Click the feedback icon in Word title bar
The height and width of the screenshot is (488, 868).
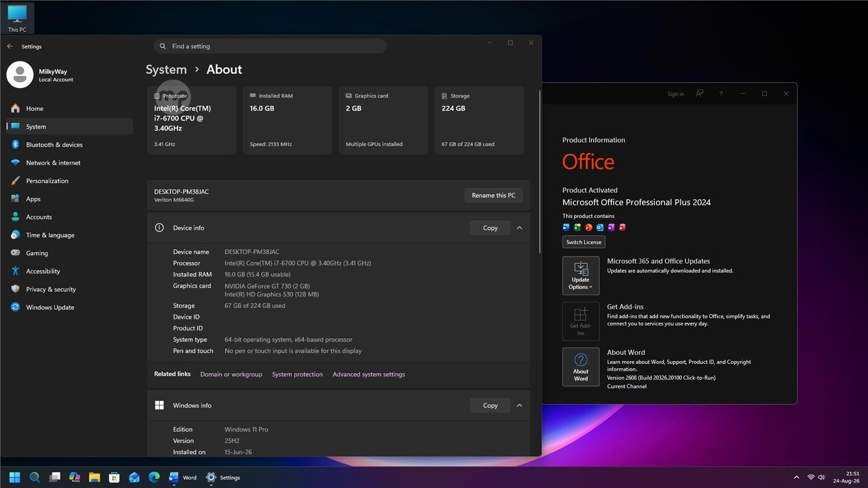pos(699,93)
